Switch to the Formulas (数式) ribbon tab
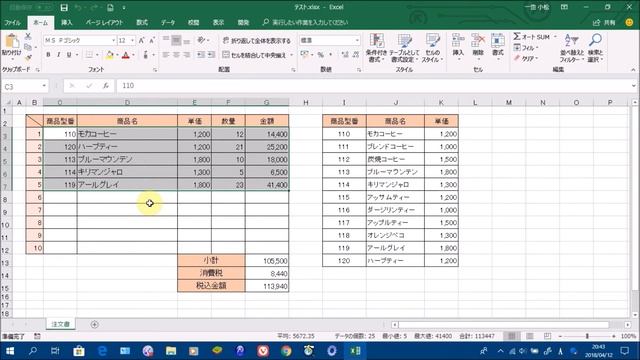This screenshot has width=640, height=360. click(x=142, y=22)
